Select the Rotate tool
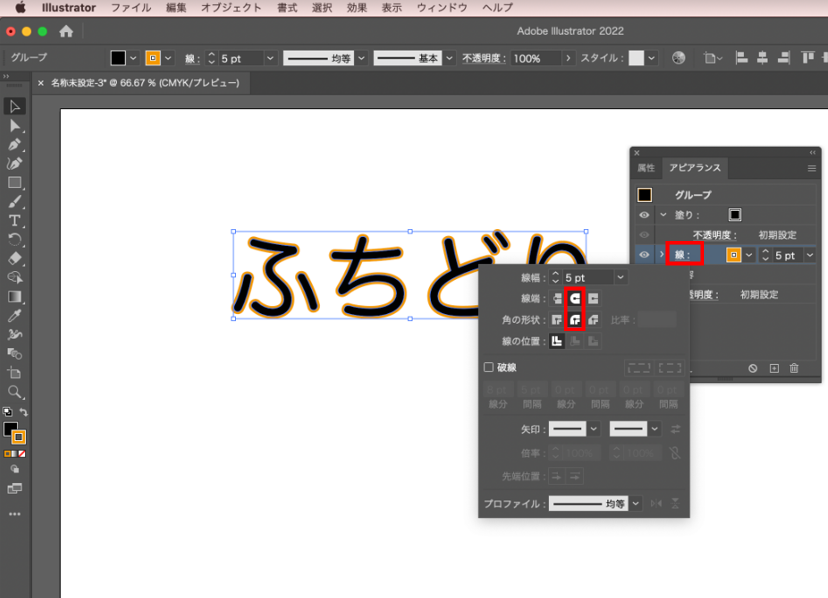This screenshot has height=598, width=828. click(14, 240)
